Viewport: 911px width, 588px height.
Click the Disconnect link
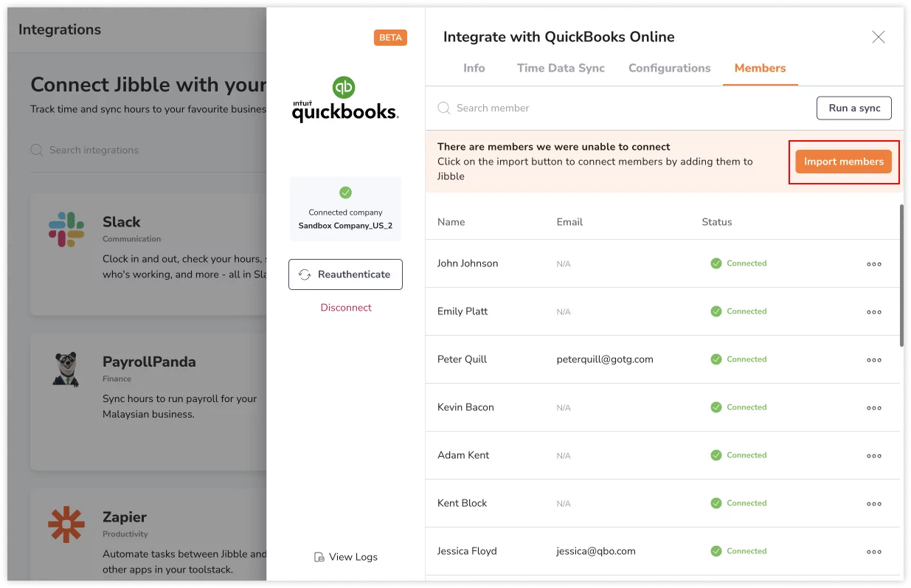click(346, 308)
